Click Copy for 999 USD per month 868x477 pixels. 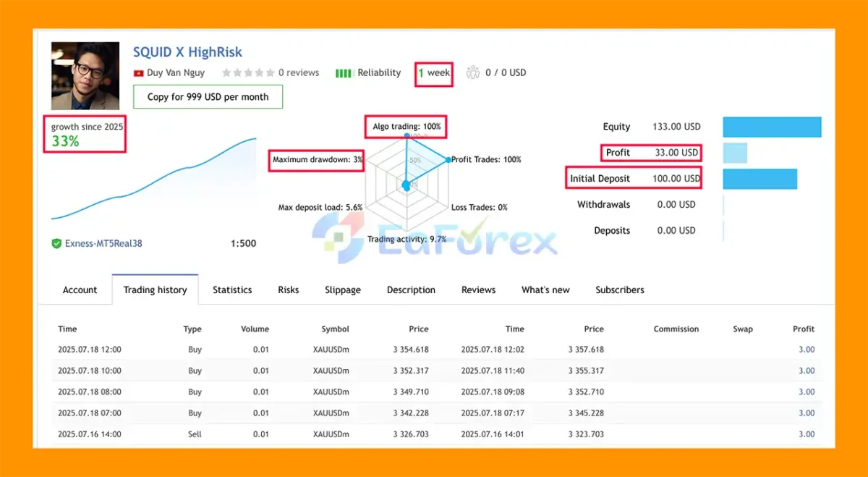tap(208, 96)
